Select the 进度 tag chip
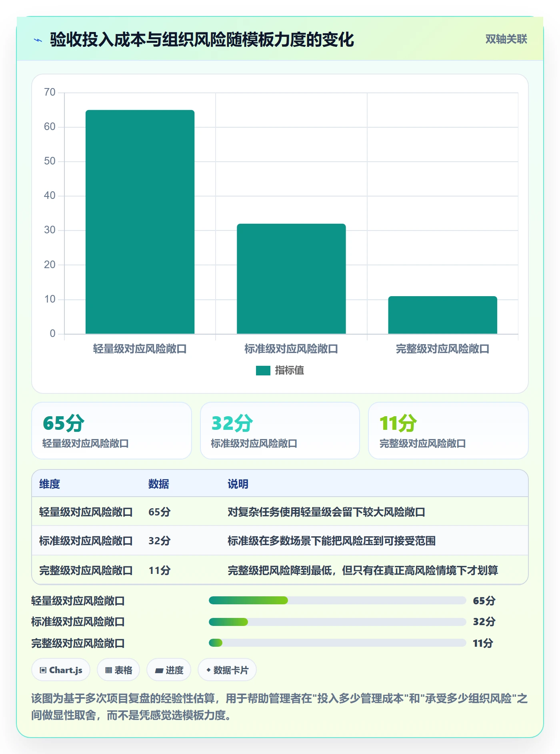The height and width of the screenshot is (754, 560). pyautogui.click(x=169, y=670)
